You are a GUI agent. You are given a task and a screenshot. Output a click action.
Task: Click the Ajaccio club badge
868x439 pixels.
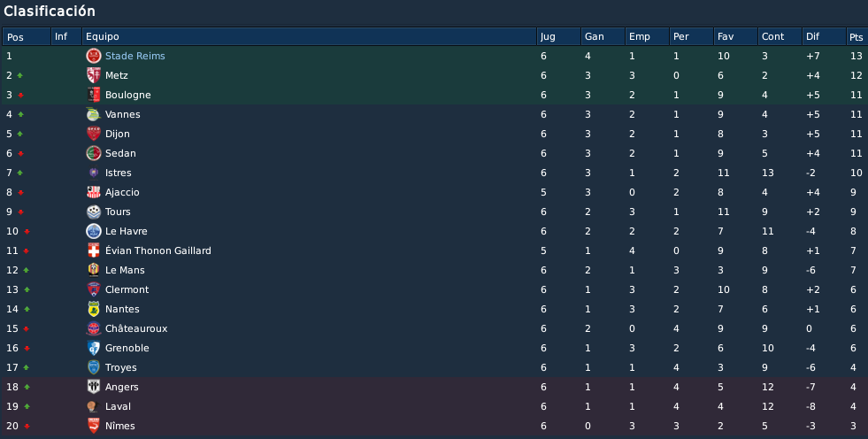point(94,192)
